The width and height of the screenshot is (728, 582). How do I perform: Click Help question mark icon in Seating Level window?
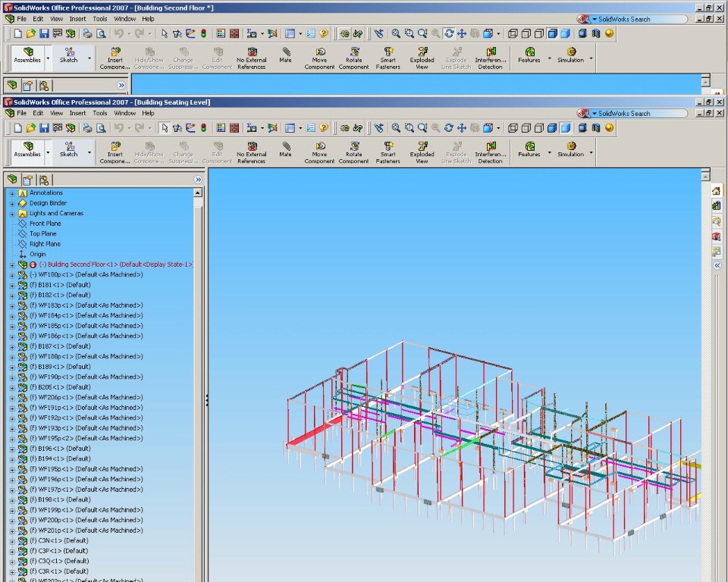coord(324,127)
